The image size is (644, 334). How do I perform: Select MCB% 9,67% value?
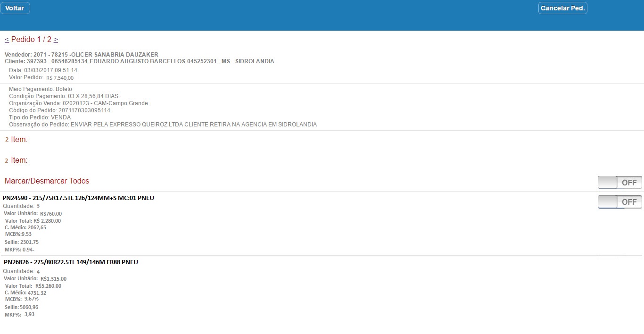[22, 299]
